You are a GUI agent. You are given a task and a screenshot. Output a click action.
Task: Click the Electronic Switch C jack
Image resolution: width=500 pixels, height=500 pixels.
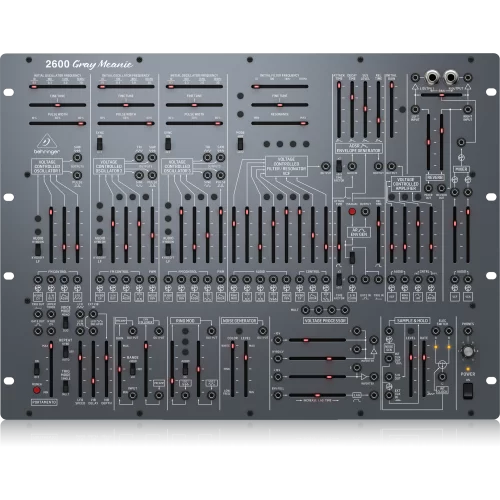pyautogui.click(x=442, y=377)
